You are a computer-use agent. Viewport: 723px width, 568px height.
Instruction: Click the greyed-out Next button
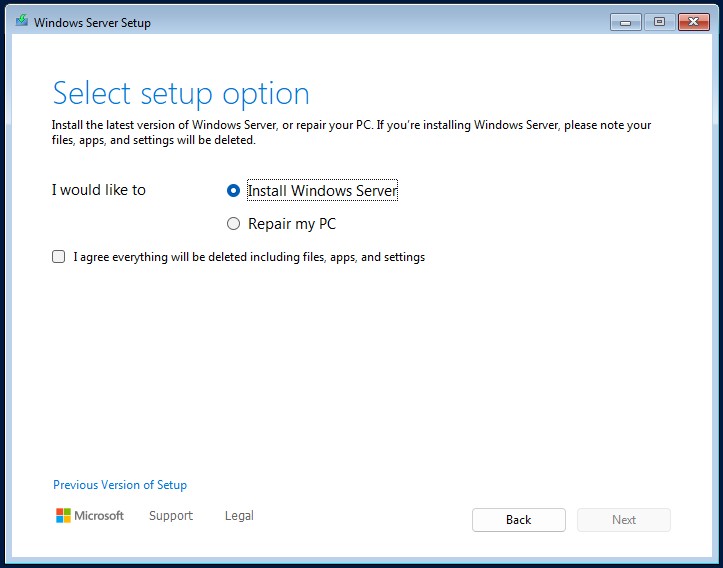[624, 520]
